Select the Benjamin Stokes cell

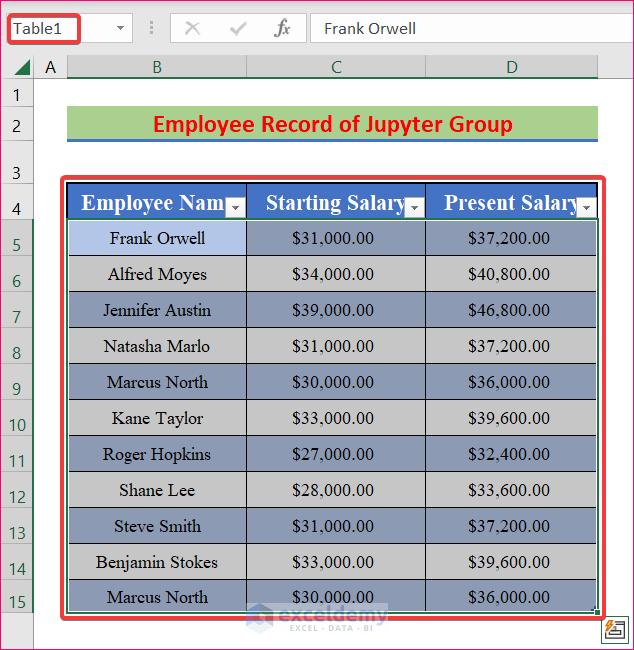tap(157, 562)
